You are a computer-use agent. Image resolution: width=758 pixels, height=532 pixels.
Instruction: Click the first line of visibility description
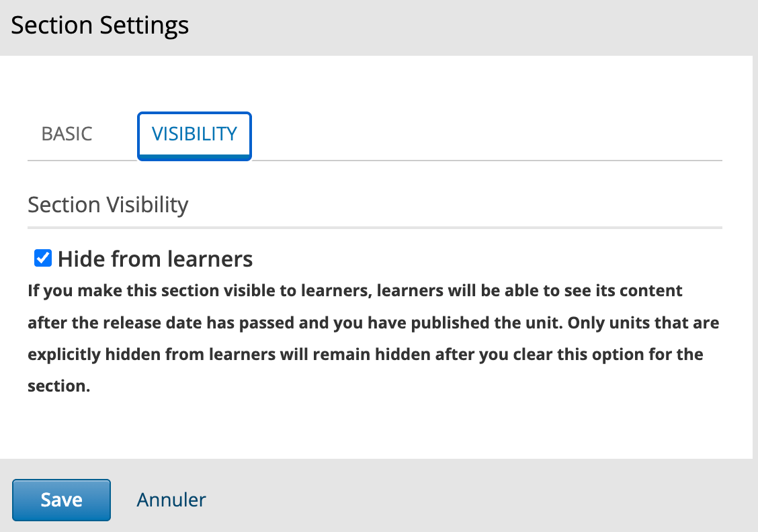click(x=355, y=291)
